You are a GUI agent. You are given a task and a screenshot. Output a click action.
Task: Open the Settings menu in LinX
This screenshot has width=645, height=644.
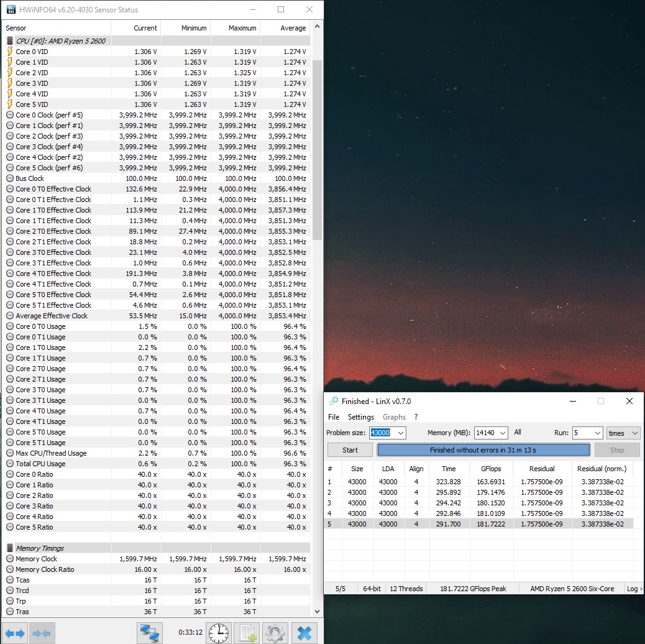click(x=361, y=417)
